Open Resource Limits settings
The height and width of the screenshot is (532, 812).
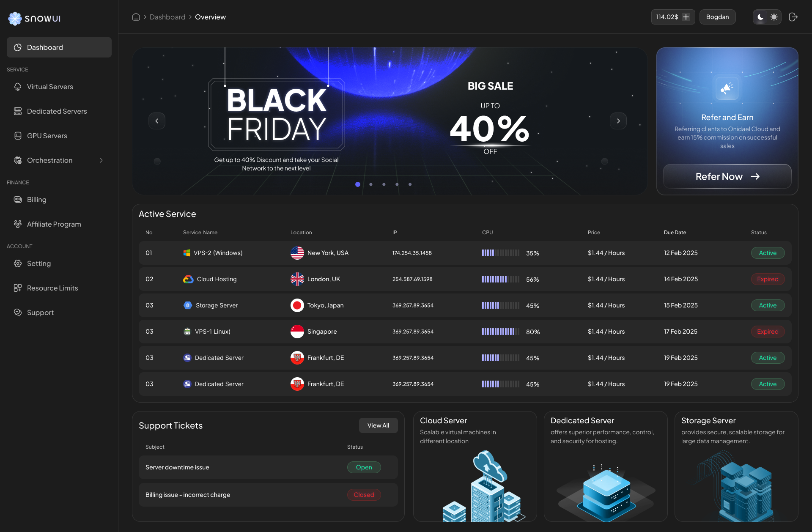(52, 288)
